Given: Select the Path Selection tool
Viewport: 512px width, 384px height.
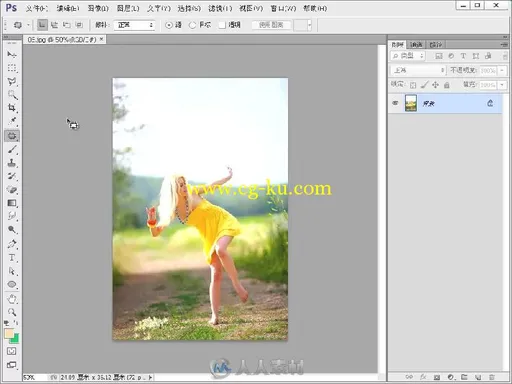Looking at the screenshot, I should [x=12, y=271].
